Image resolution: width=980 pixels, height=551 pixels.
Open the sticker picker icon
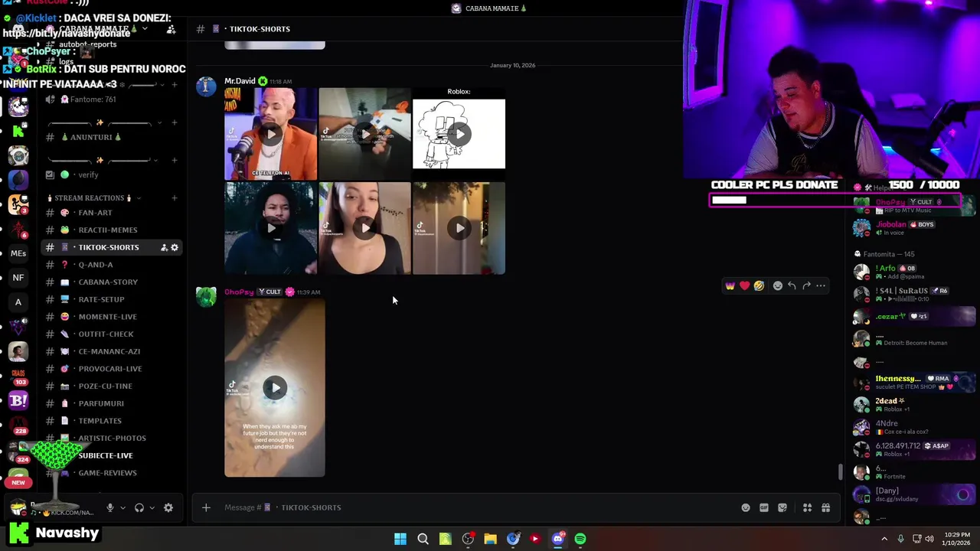click(782, 507)
